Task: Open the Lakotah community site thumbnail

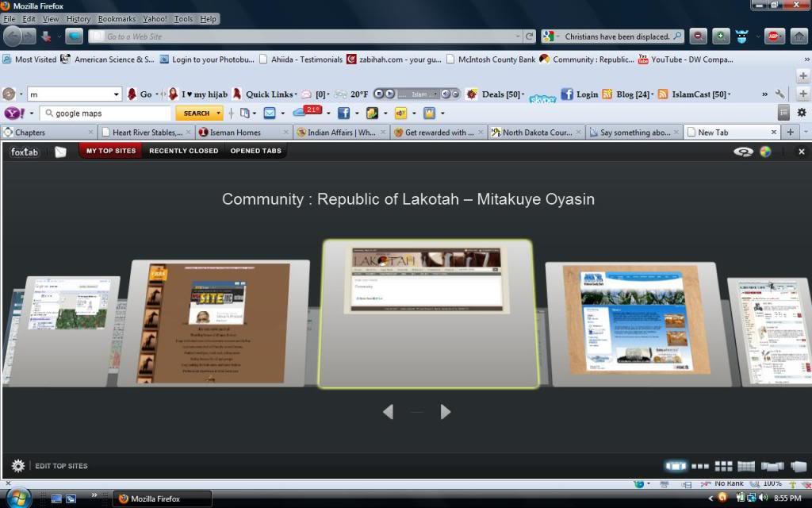Action: 427,314
